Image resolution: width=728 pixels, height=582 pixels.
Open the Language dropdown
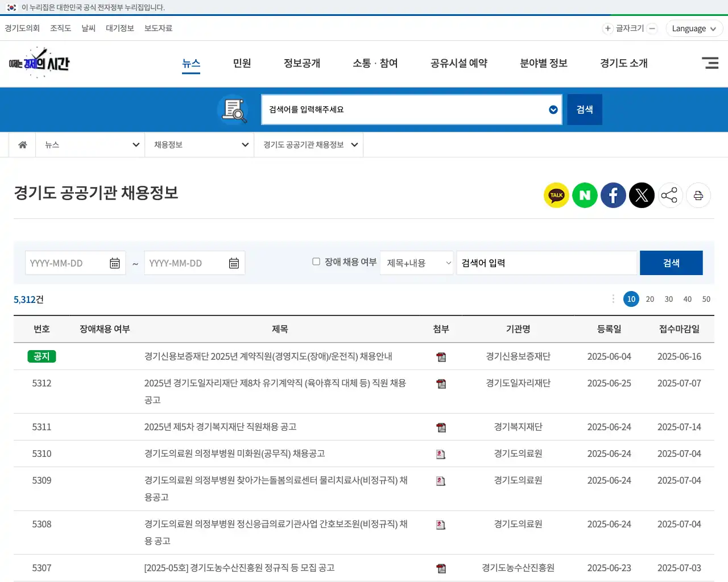pyautogui.click(x=694, y=28)
